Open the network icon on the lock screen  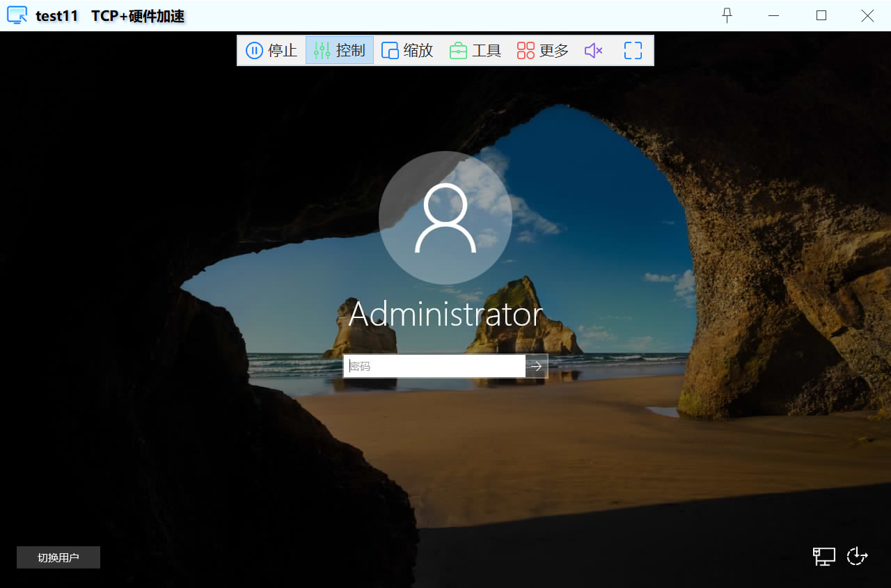pyautogui.click(x=824, y=556)
